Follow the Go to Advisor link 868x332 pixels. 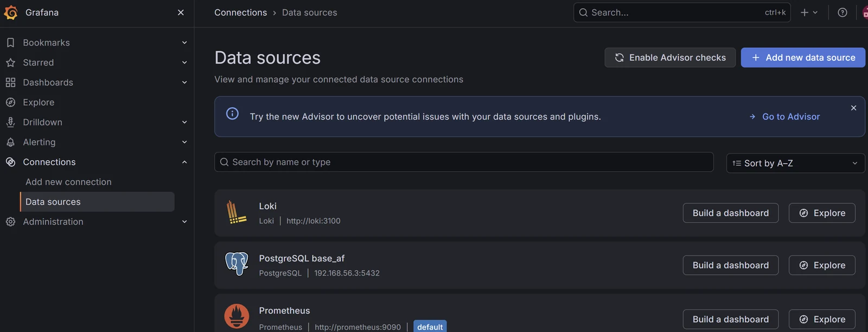[x=784, y=117]
